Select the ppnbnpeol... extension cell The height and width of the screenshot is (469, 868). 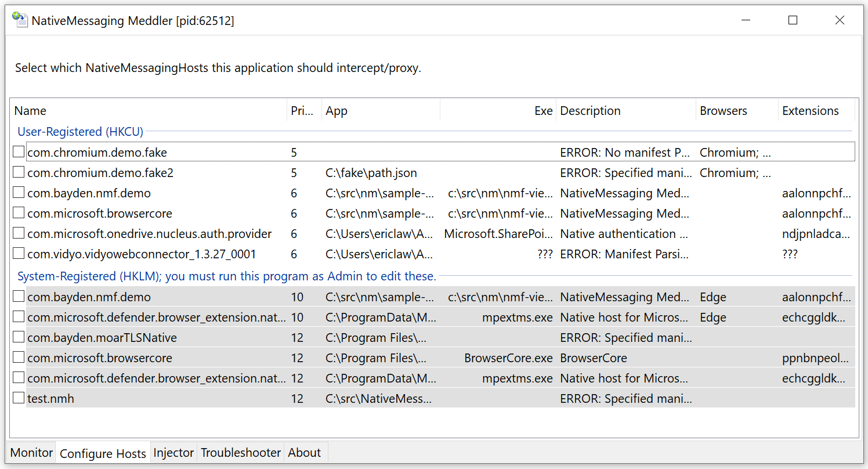point(815,358)
